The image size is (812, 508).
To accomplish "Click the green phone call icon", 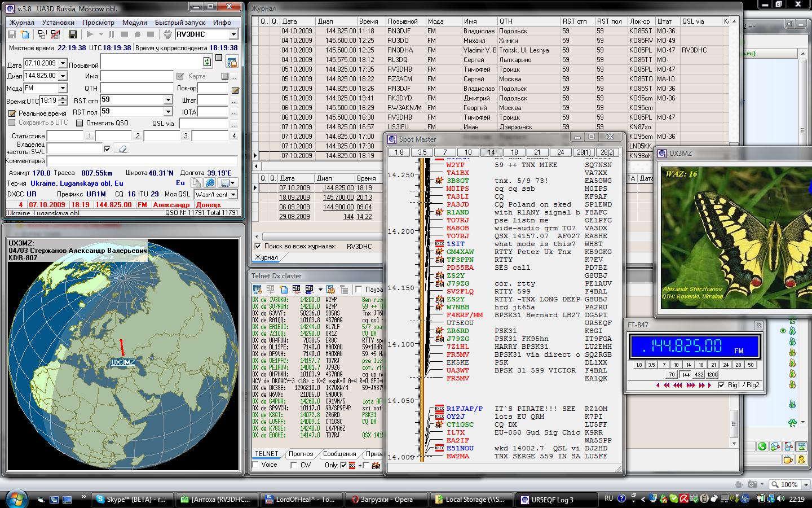I will (x=762, y=446).
